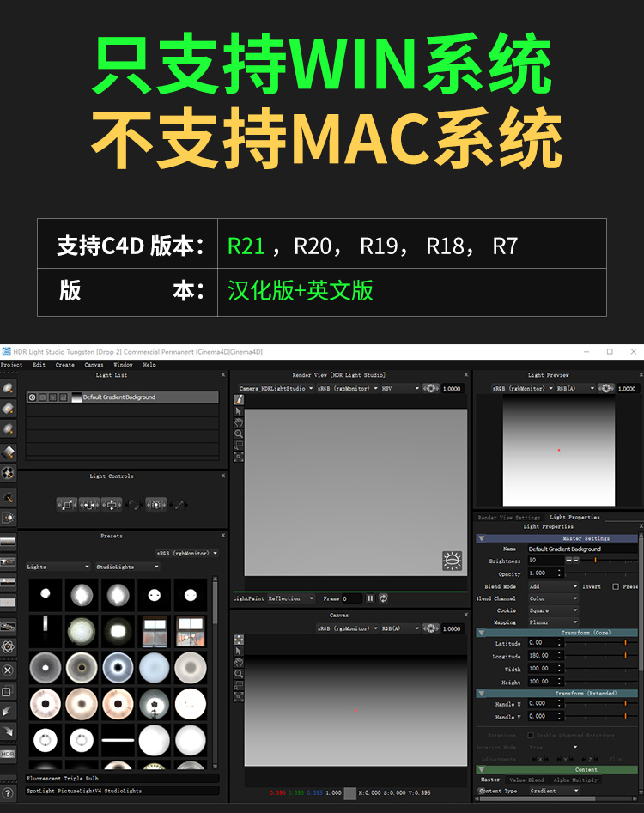Click the top round light tool icon
644x813 pixels.
pyautogui.click(x=8, y=388)
